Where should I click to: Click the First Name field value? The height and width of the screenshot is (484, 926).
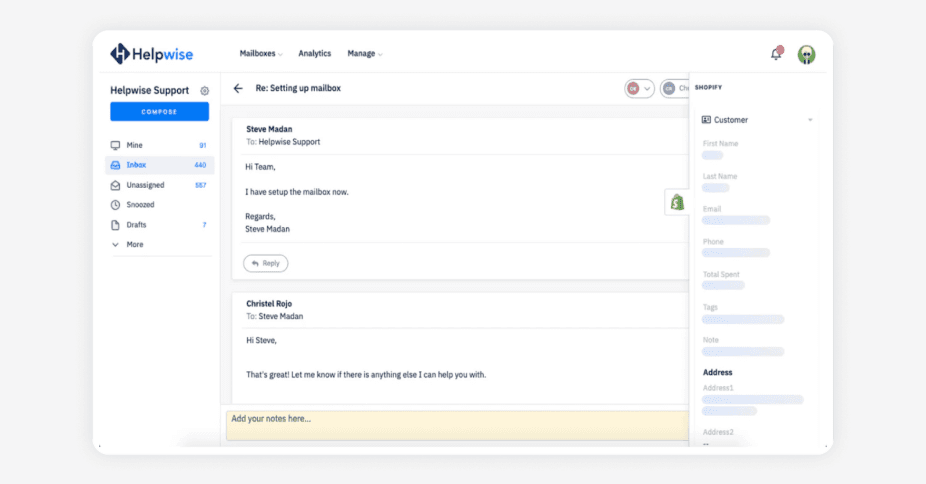[712, 156]
